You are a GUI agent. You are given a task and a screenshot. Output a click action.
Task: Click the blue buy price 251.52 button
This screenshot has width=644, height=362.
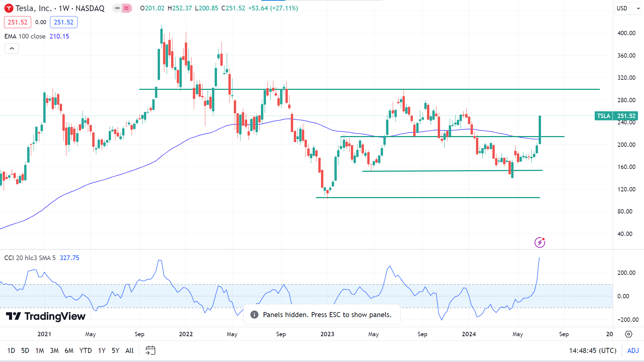[64, 22]
